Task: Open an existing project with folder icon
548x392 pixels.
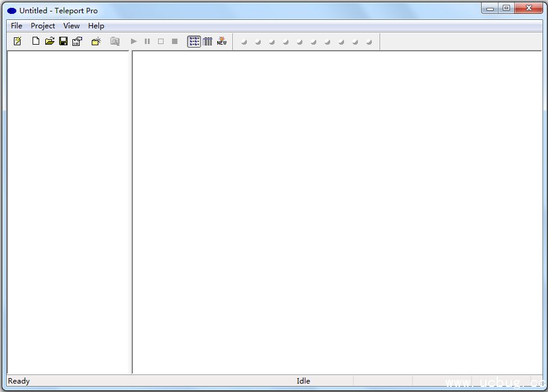Action: (49, 42)
